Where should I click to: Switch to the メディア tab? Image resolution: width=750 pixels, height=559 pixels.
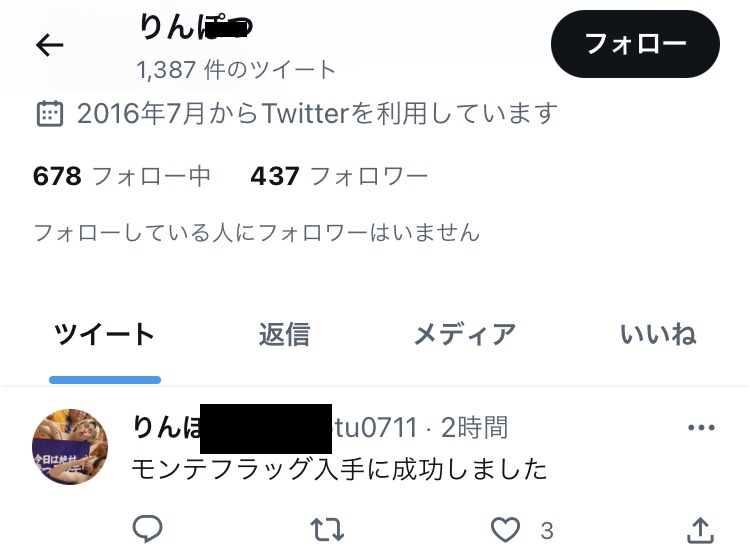click(x=465, y=334)
